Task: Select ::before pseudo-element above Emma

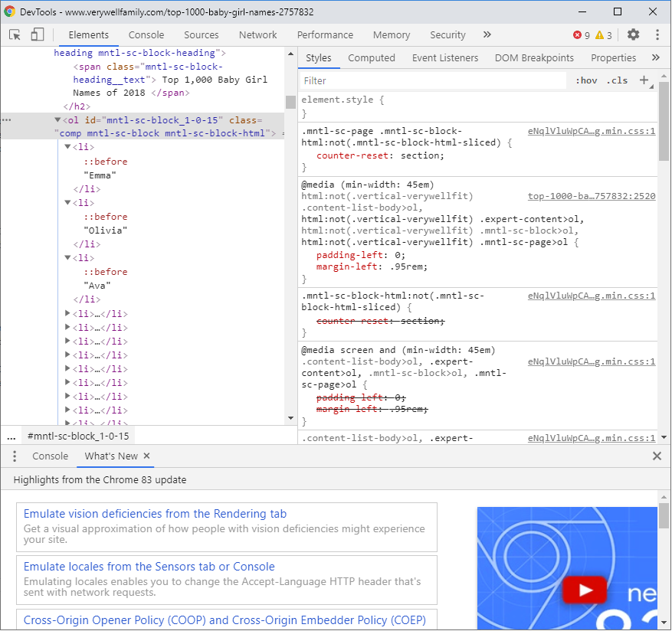Action: point(106,162)
